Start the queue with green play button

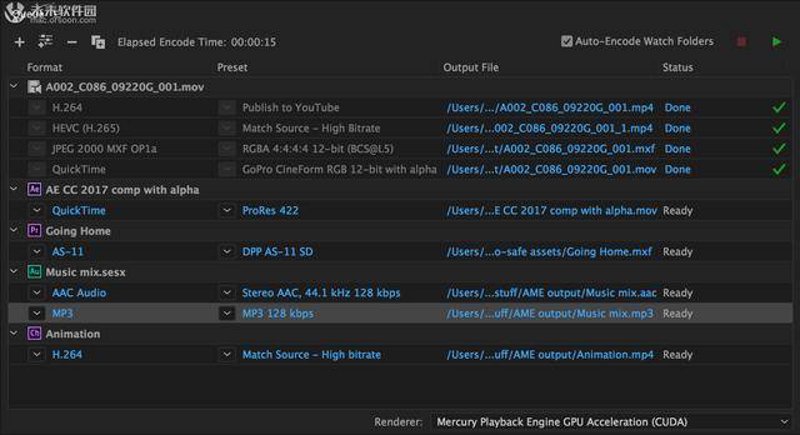777,42
